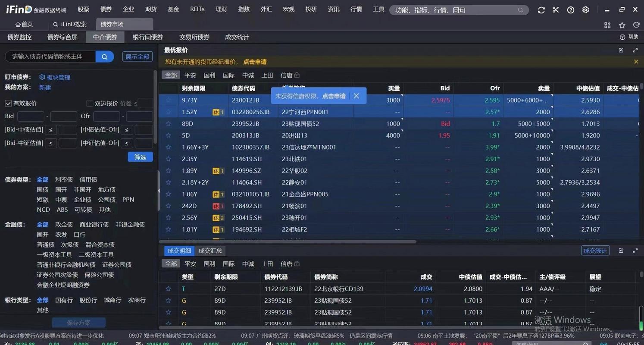
Task: Star the 22静安01 quote row
Action: (x=169, y=182)
